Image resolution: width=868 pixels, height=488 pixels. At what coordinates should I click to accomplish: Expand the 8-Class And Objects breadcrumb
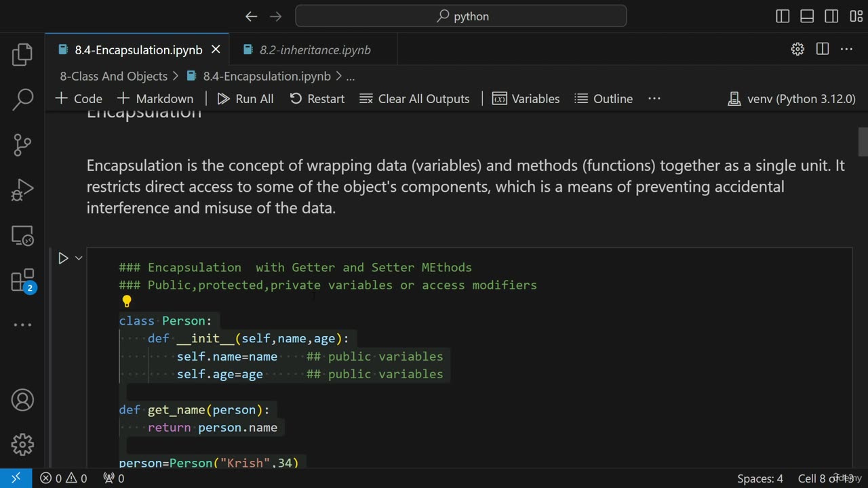[x=113, y=76]
